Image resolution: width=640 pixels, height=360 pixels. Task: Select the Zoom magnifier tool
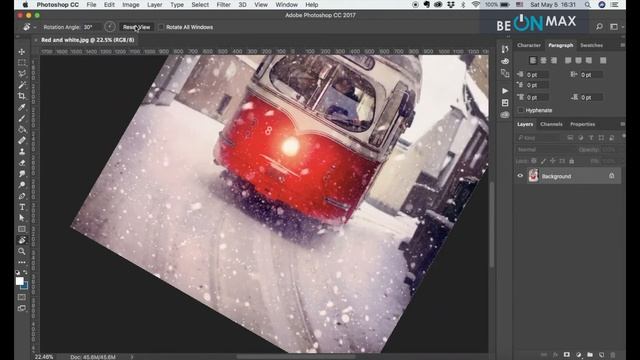[22, 251]
